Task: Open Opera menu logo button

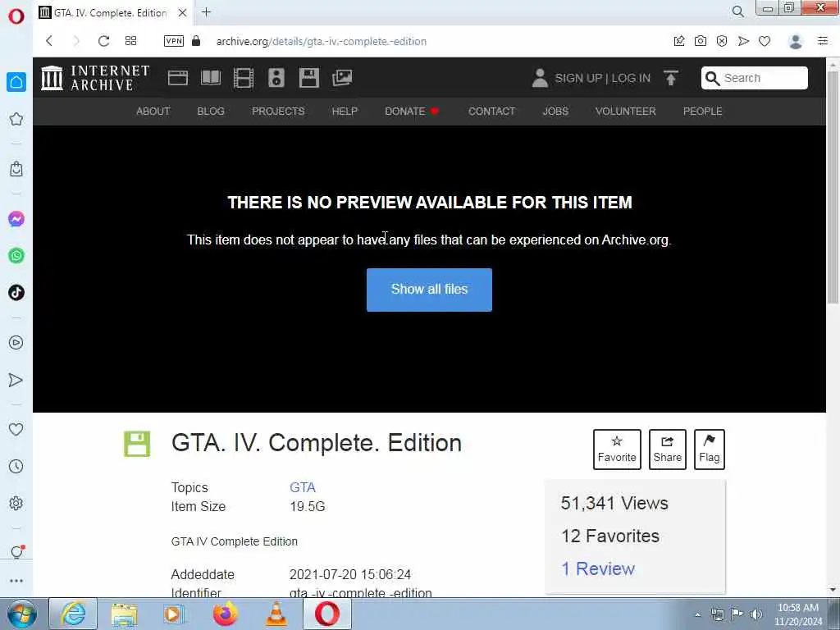Action: point(16,16)
